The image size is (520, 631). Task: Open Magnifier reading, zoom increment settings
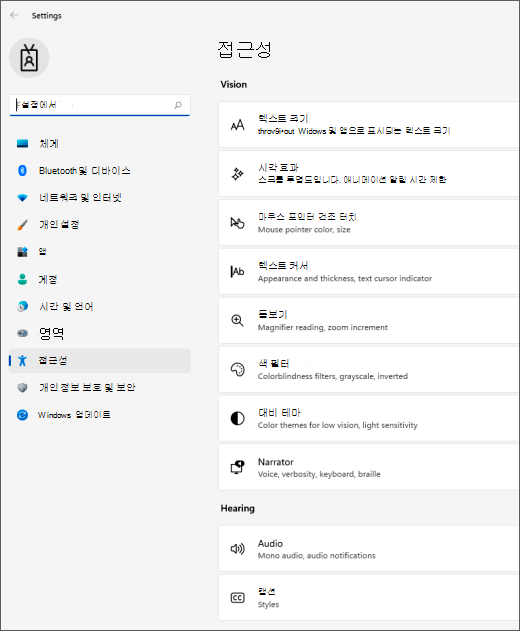point(369,321)
